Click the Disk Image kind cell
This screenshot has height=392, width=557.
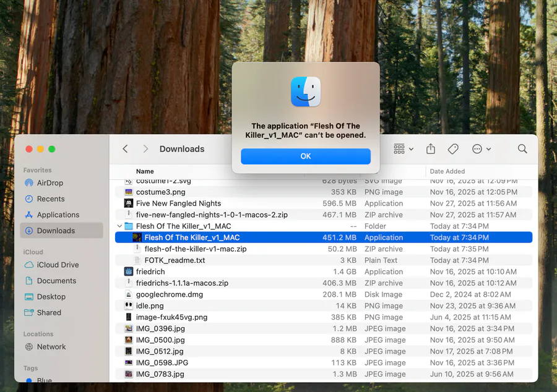coord(383,294)
